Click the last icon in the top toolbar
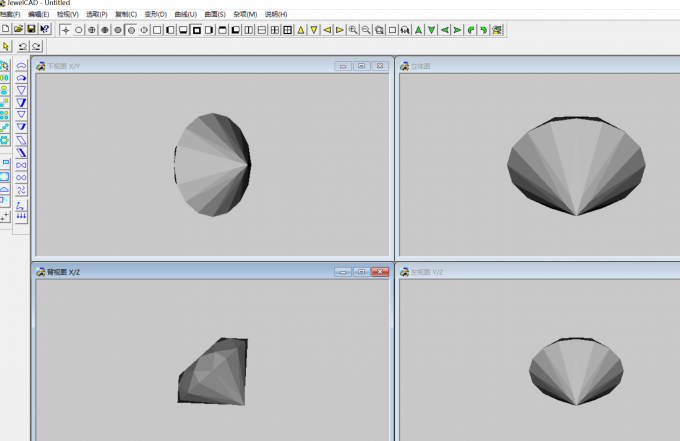 [x=497, y=30]
